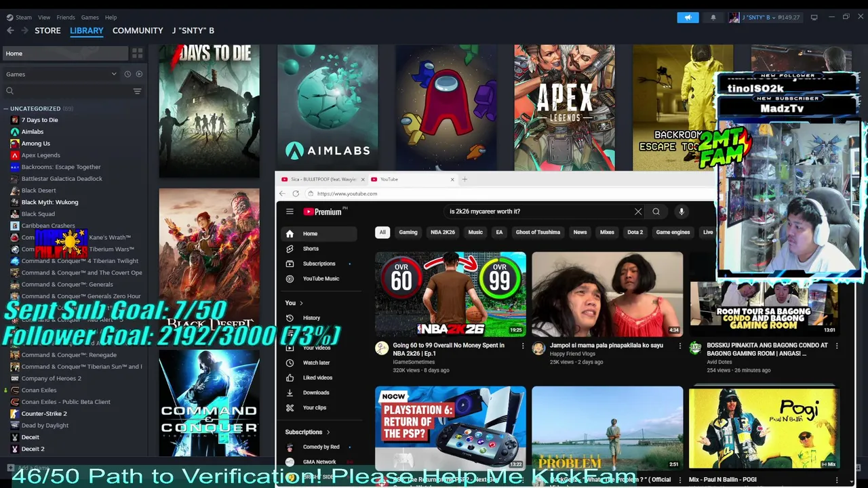The image size is (868, 488).
Task: Go back in the browser window
Action: coord(283,194)
